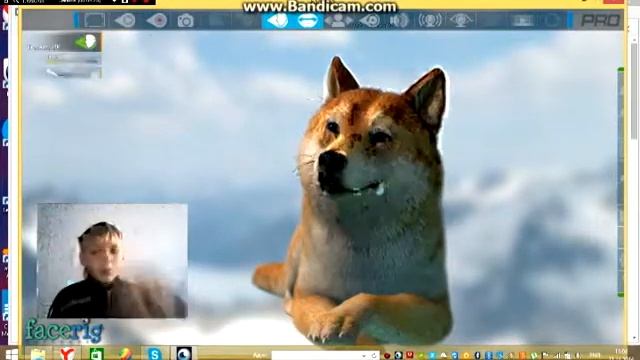Click the green-marked strip at FaceRig's right edge
640x360 pixels.
point(621,182)
